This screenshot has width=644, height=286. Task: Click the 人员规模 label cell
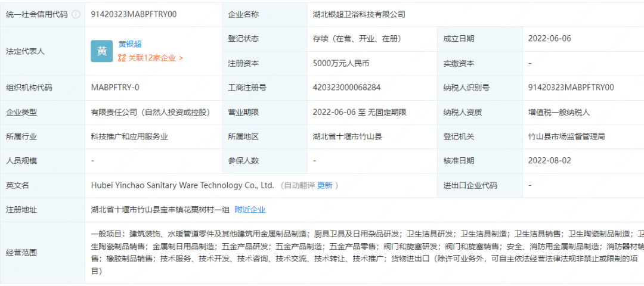point(42,161)
